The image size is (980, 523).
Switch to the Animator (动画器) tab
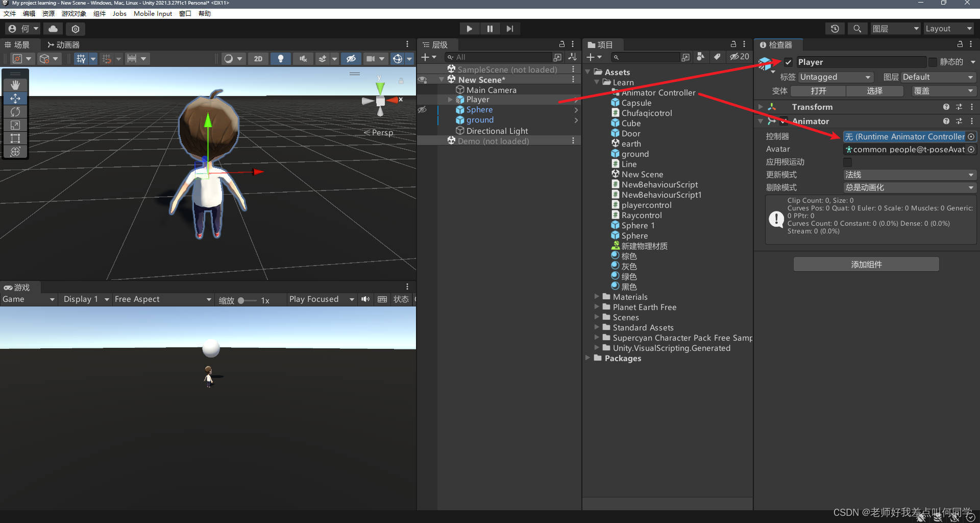pyautogui.click(x=63, y=45)
